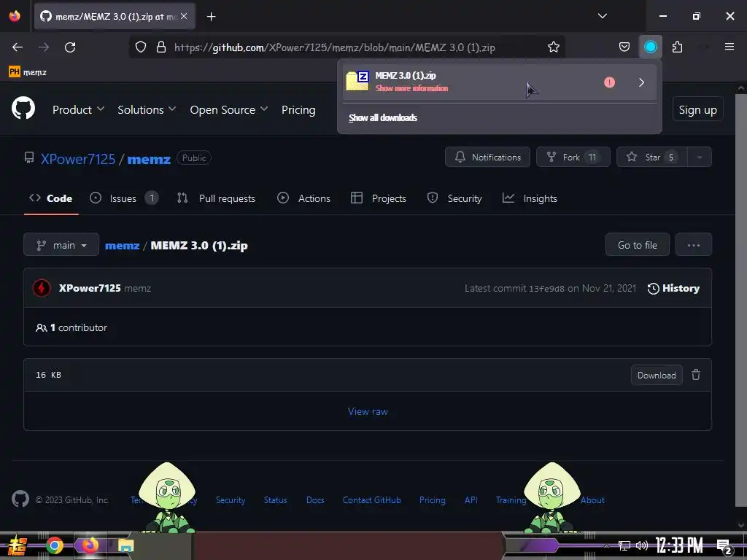The width and height of the screenshot is (747, 560).
Task: Open footer About link
Action: click(592, 500)
